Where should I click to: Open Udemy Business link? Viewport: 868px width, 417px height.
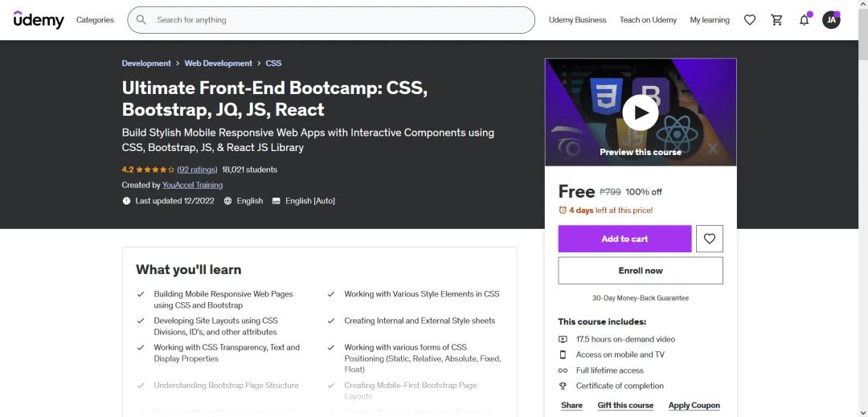(577, 20)
